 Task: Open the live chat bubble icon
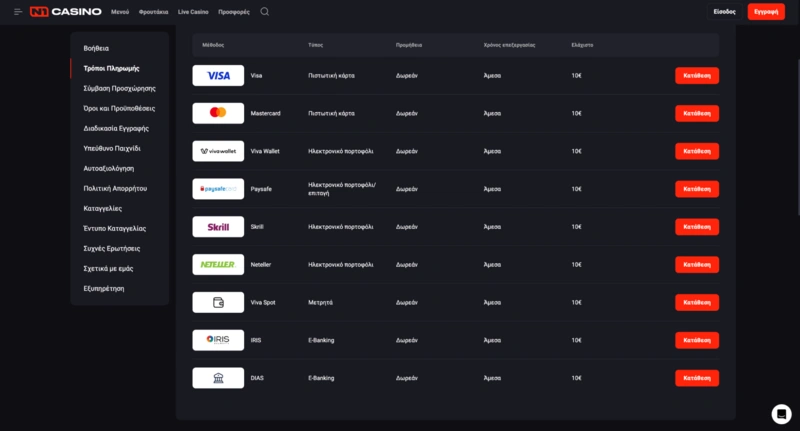(x=781, y=414)
